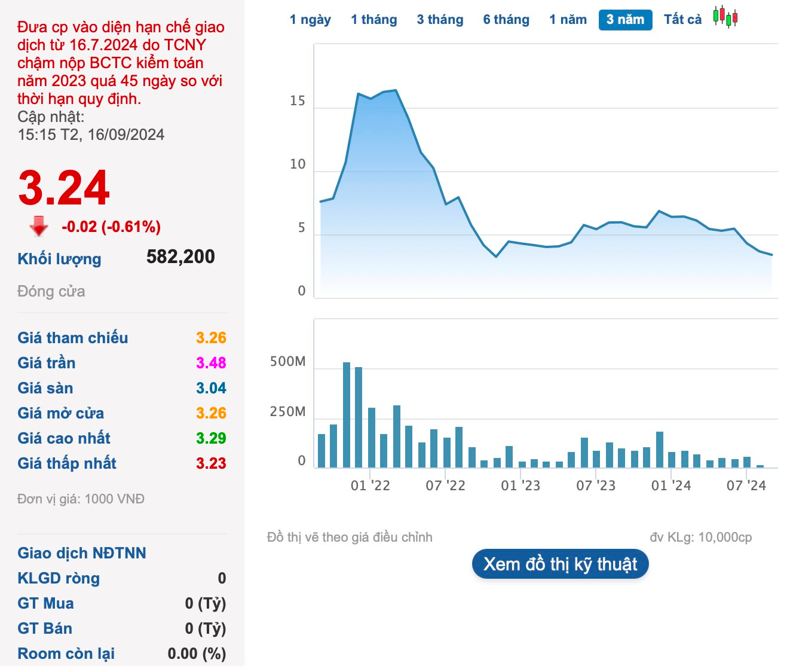The height and width of the screenshot is (672, 790).
Task: Click the Giá thấp nhất label
Action: point(67,463)
